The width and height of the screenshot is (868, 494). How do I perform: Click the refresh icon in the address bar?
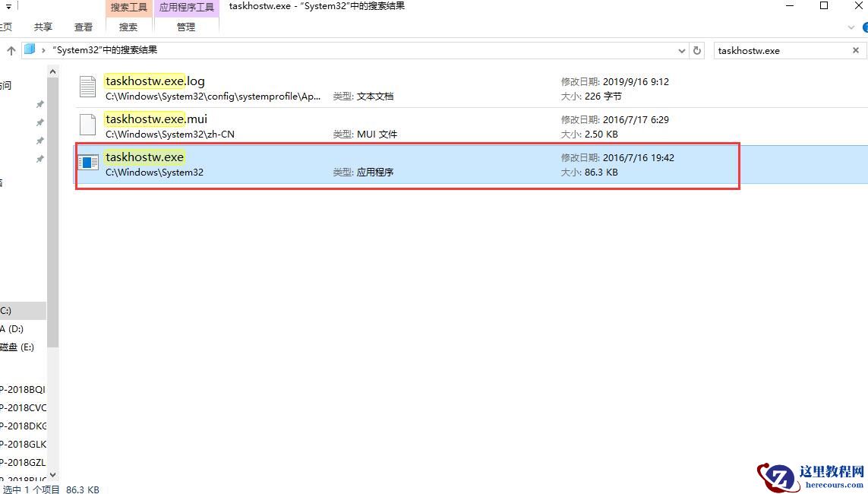coord(696,50)
